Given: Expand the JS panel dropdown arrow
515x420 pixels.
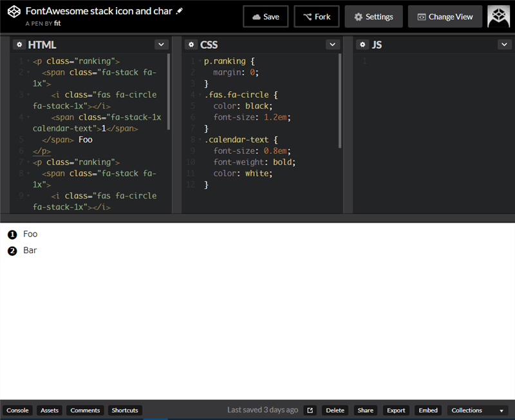Looking at the screenshot, I should pos(504,44).
